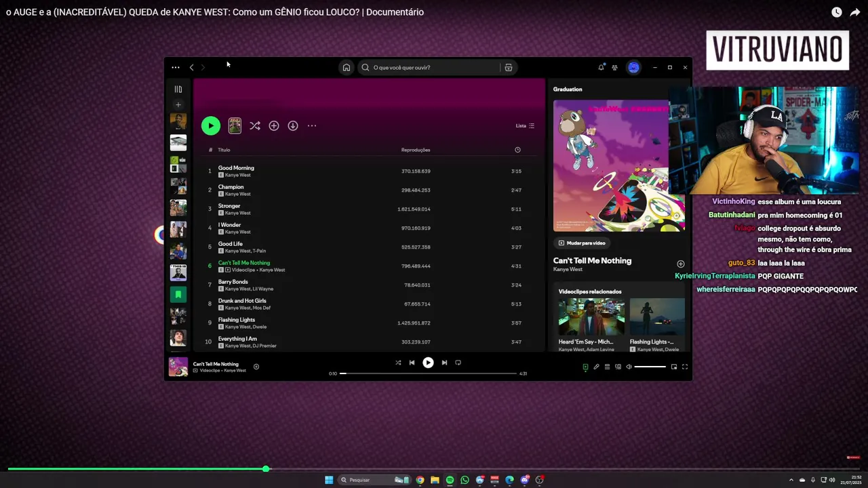This screenshot has height=488, width=868.
Task: Open Spotify notifications bell
Action: [x=601, y=67]
